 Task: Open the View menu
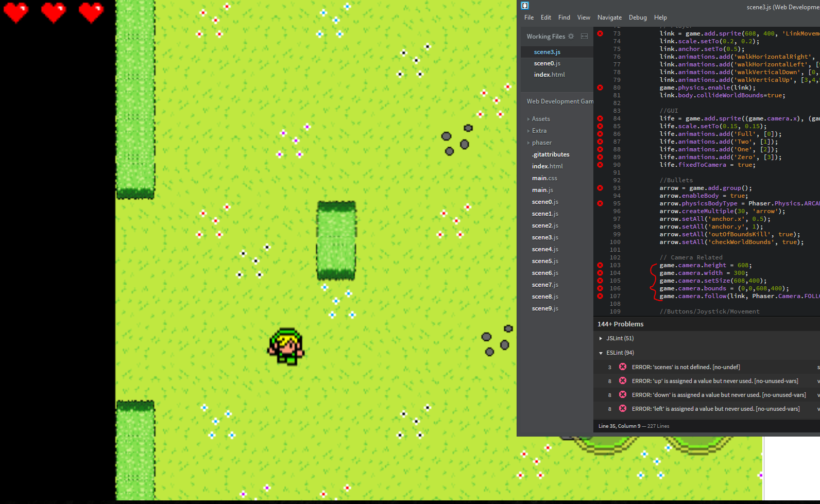[x=584, y=18]
